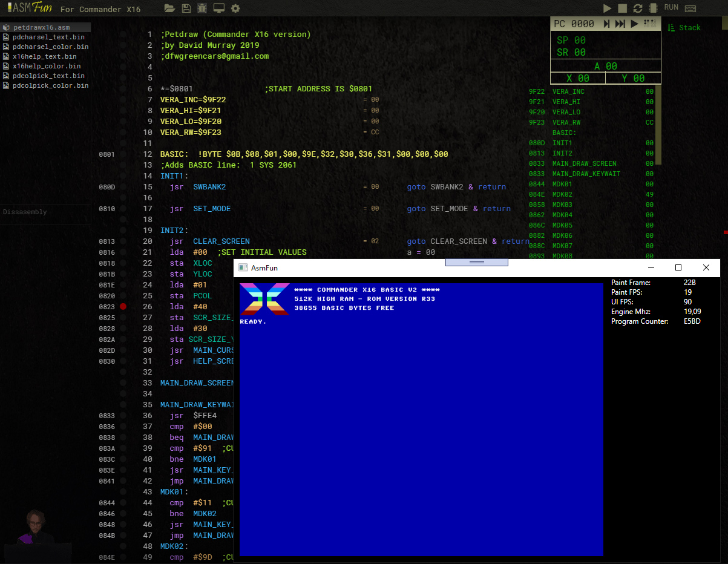Click the keyboard icon at top right
This screenshot has width=728, height=564.
click(690, 8)
